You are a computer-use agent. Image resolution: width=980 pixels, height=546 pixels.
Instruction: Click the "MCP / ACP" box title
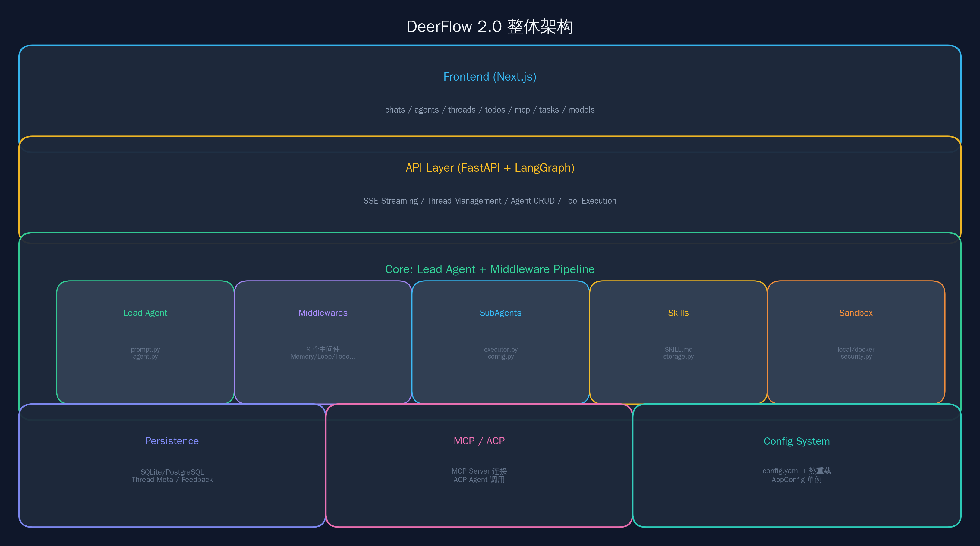[x=479, y=441]
